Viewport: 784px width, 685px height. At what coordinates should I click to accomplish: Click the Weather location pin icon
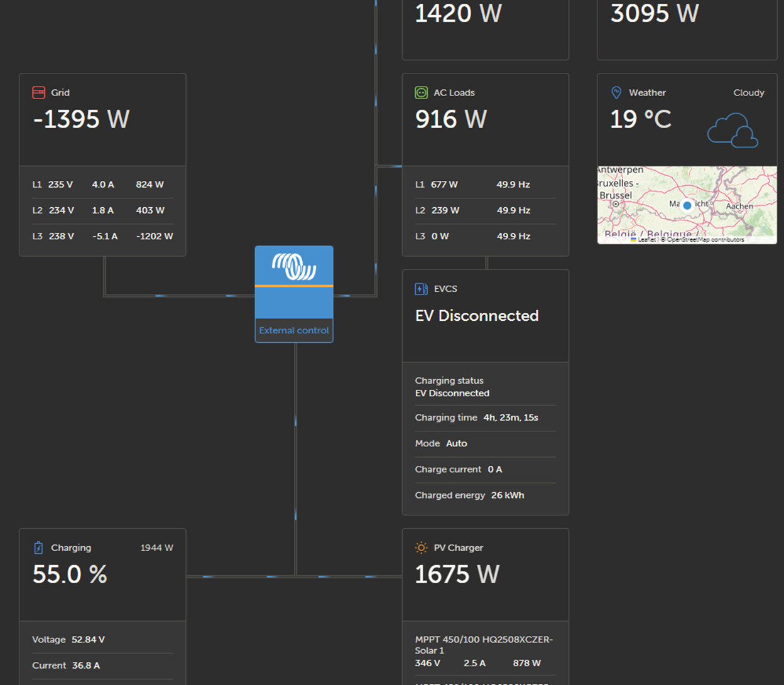click(616, 92)
